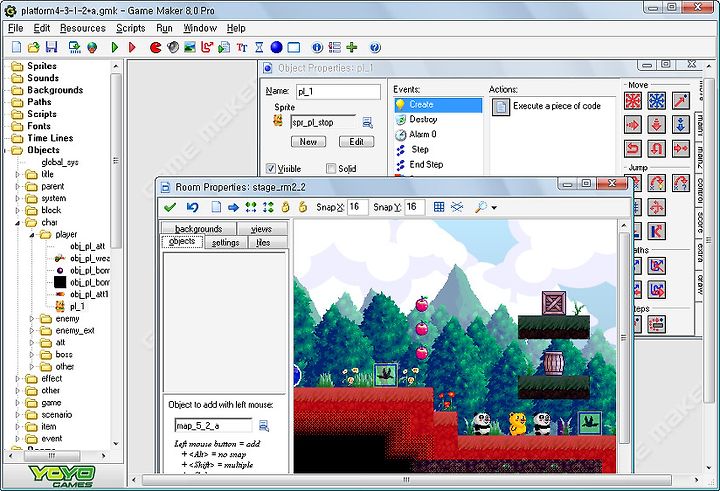Screen dimensions: 720x491
Task: Create a script toolbar icon
Action: [224, 47]
